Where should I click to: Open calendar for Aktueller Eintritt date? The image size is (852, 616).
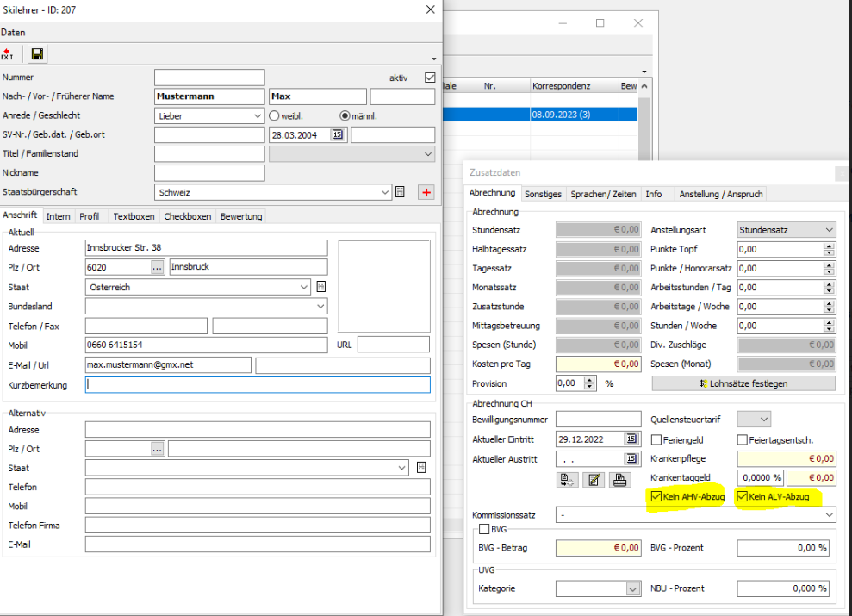(631, 439)
